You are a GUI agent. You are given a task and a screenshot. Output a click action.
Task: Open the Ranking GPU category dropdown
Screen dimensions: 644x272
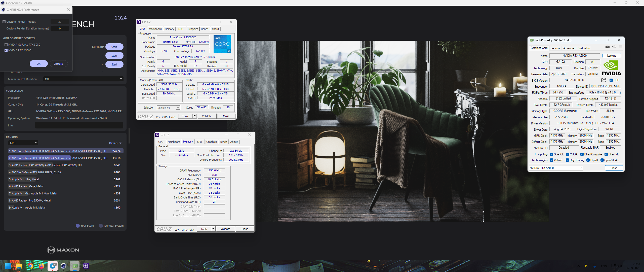tap(23, 143)
